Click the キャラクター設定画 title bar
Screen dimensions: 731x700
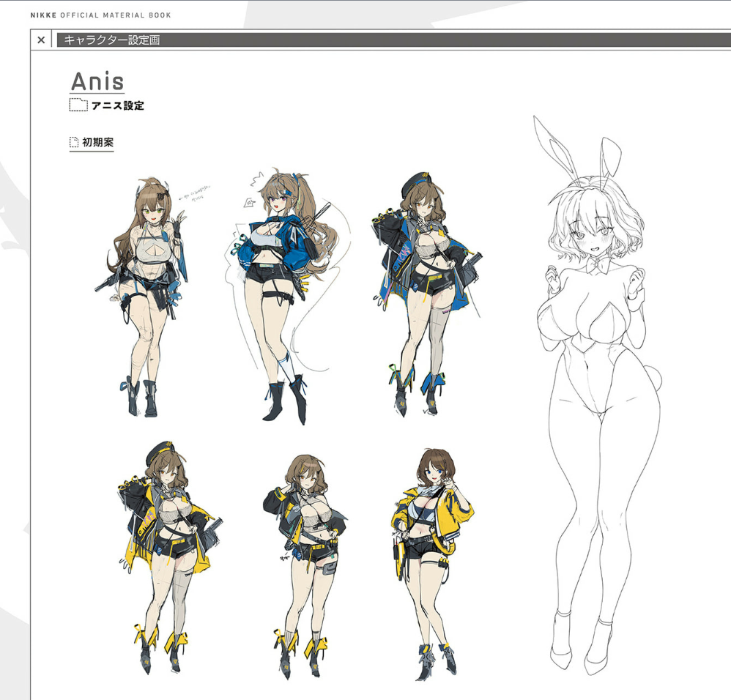[393, 40]
